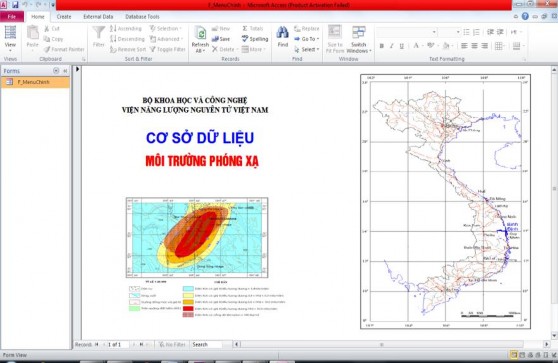Go to last record

pos(141,344)
